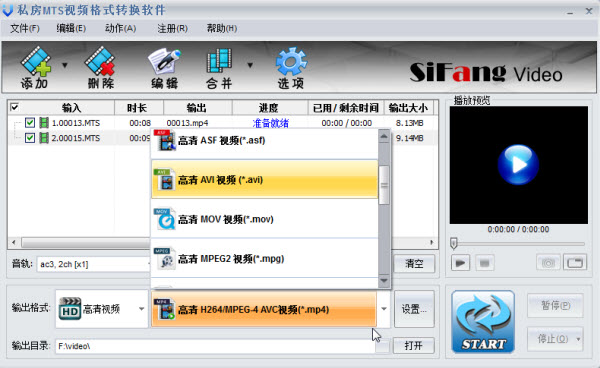This screenshot has width=600, height=368.
Task: Click the small play button below preview
Action: tap(460, 263)
